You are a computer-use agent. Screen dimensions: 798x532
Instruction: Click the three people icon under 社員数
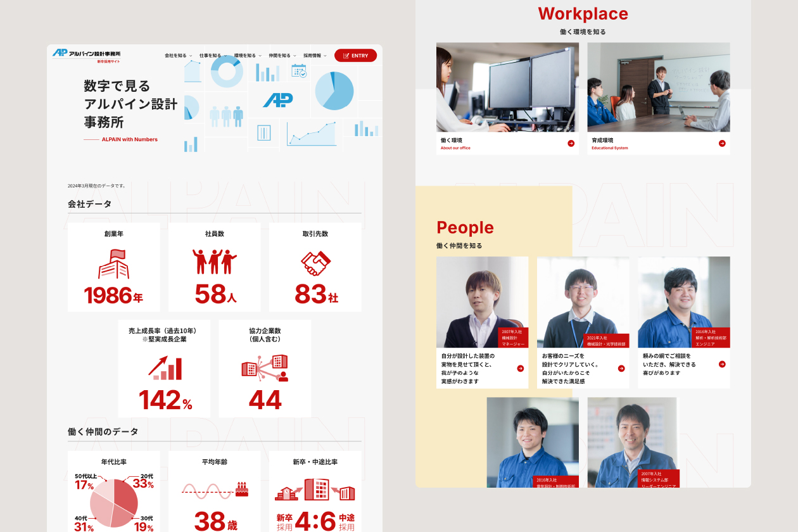214,262
